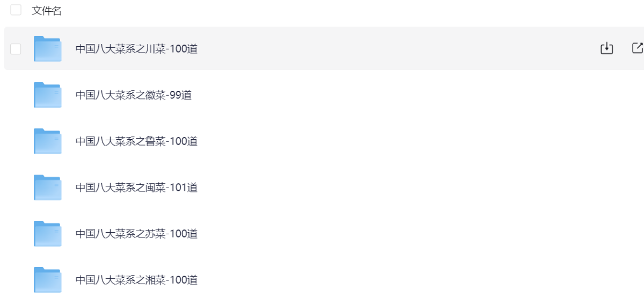Screen dimensions: 644x302
Task: Click the 鲁菜 folder icon
Action: [x=47, y=141]
